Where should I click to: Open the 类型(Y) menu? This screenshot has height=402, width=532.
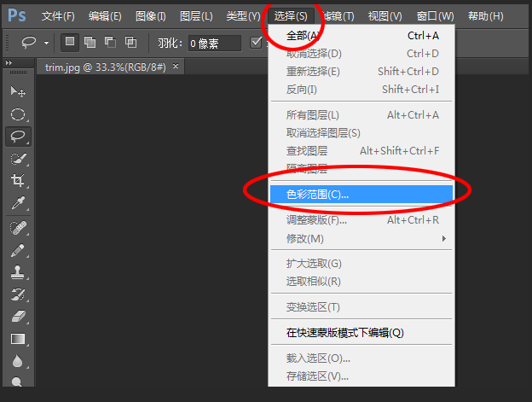point(243,16)
